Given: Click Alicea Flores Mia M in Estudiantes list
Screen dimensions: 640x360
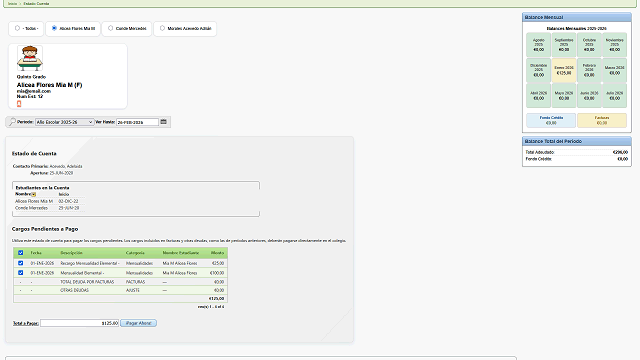Looking at the screenshot, I should tap(34, 201).
